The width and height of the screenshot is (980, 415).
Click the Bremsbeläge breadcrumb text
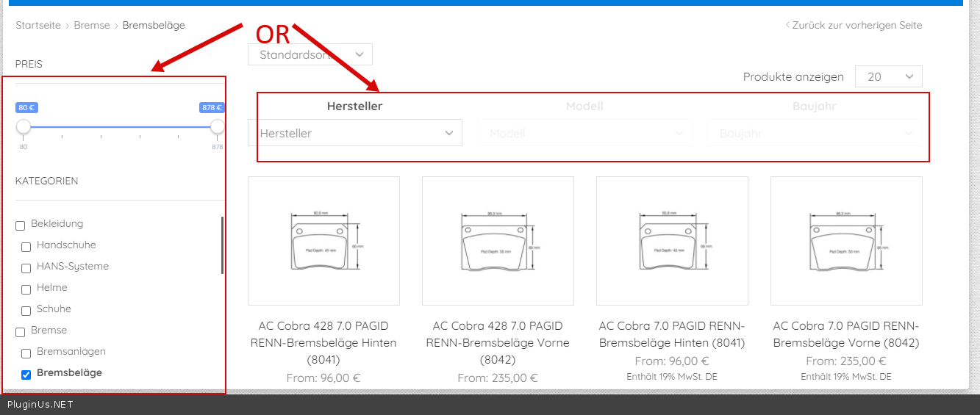(x=154, y=25)
